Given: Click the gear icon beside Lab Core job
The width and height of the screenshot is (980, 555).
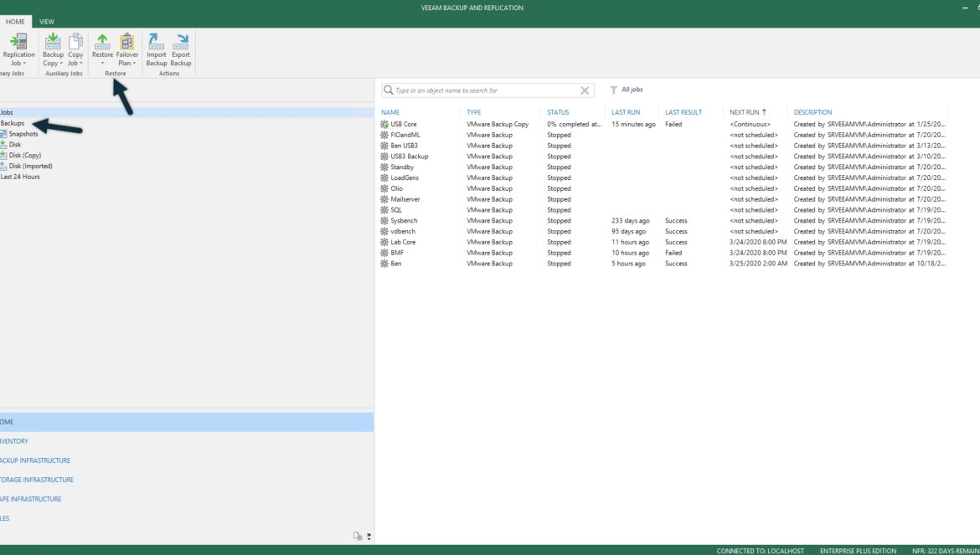Looking at the screenshot, I should 384,242.
